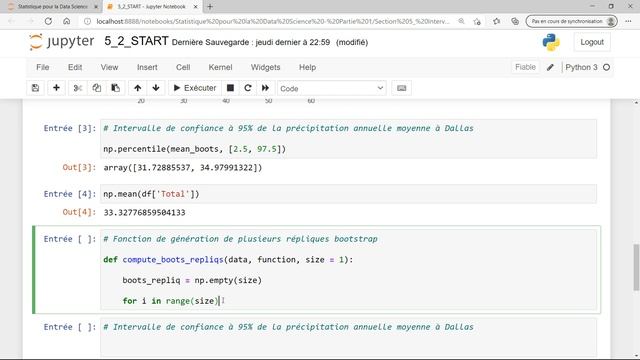Go to browser home page icon
The image size is (640, 360).
pyautogui.click(x=67, y=21)
